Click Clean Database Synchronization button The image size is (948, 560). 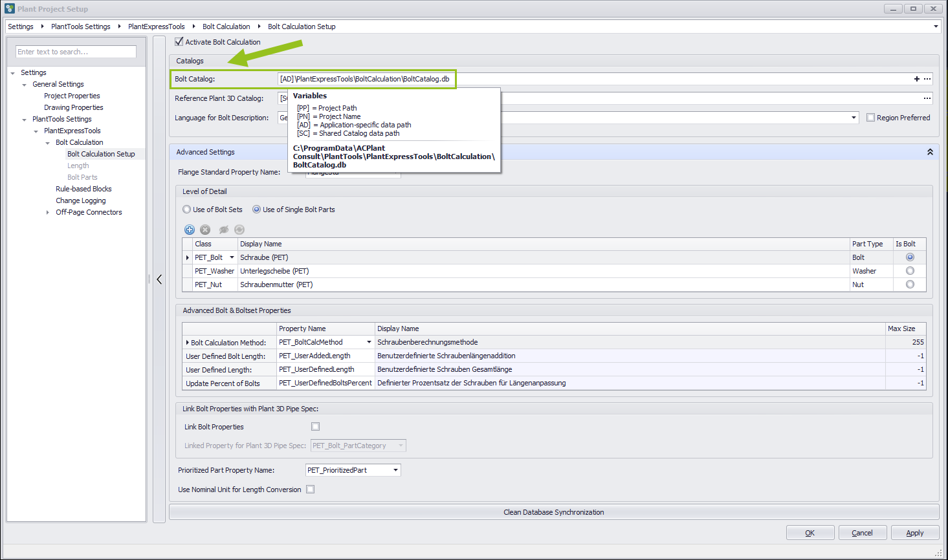554,512
